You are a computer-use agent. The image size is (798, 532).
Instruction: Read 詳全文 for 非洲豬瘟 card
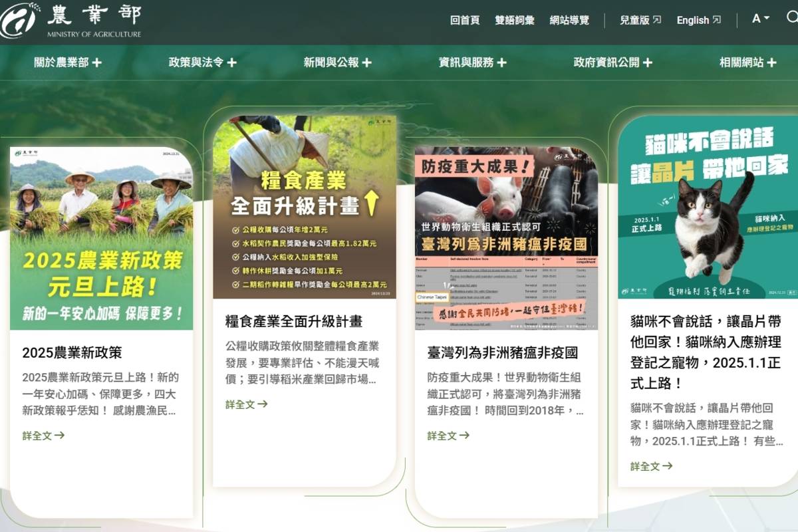448,436
